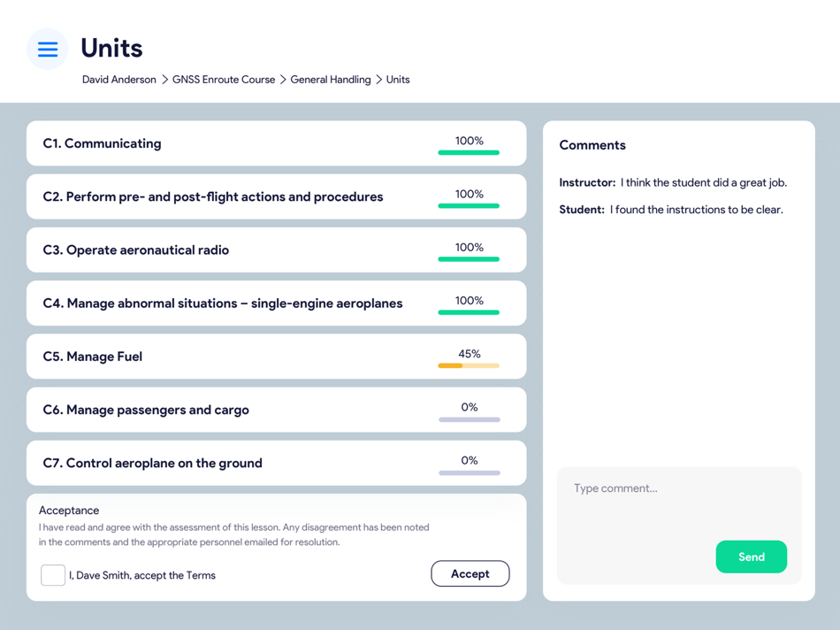The width and height of the screenshot is (840, 630).
Task: Open C2. Perform pre- and post-flight actions
Action: pos(277,196)
